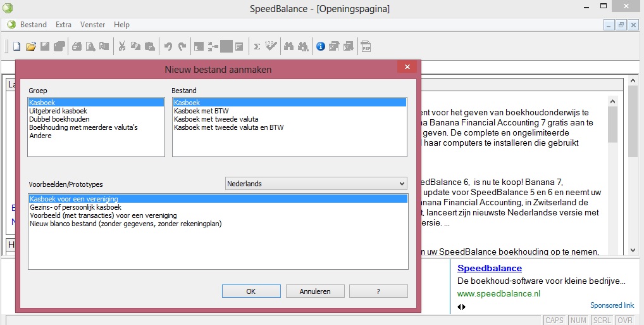Restore the inner Openingspagina document window

click(621, 25)
